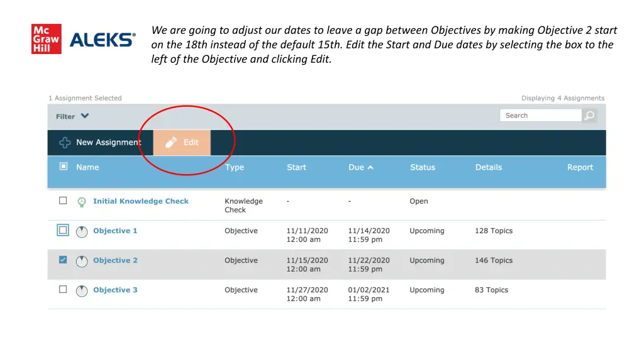Sort by the Start column header

tap(297, 167)
